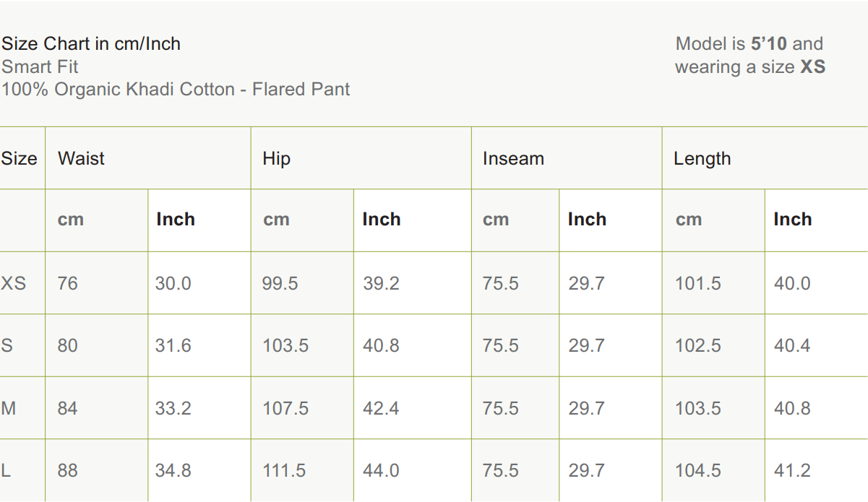Select the L hip inch value 44.0

click(381, 471)
